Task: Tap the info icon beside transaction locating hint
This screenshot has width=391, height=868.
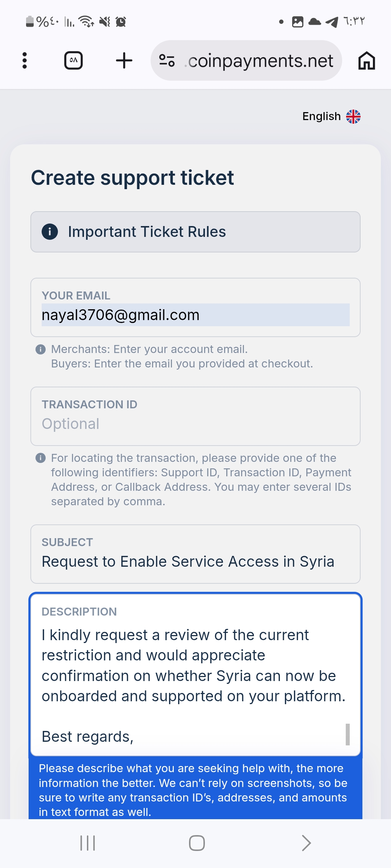Action: click(x=41, y=458)
